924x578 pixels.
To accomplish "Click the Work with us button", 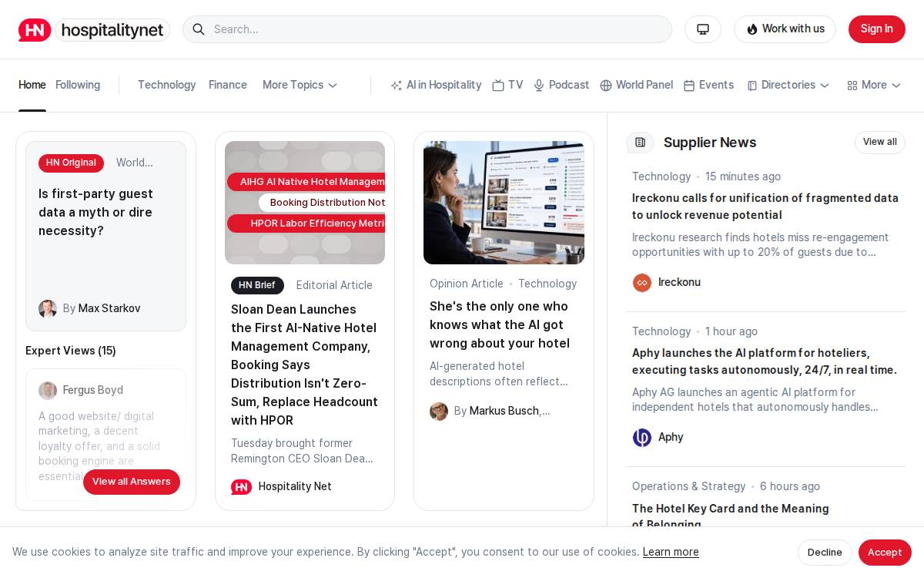I will pyautogui.click(x=785, y=29).
